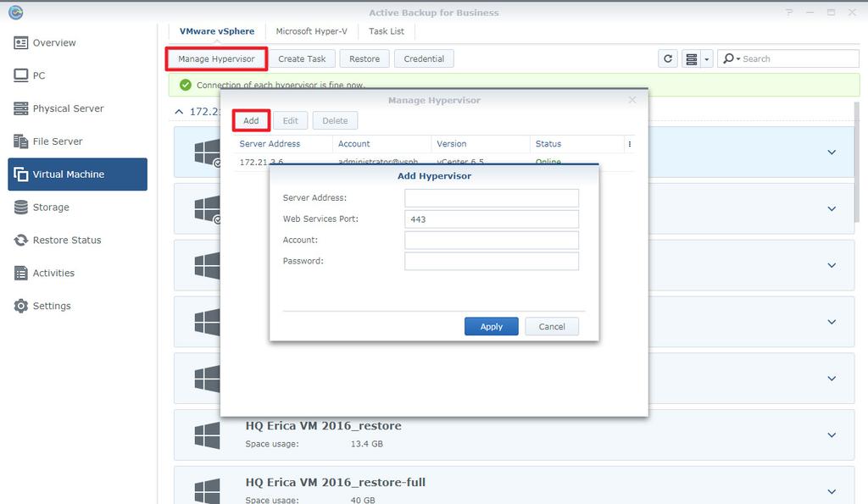Click Delete in Manage Hypervisor dialog

click(x=335, y=120)
